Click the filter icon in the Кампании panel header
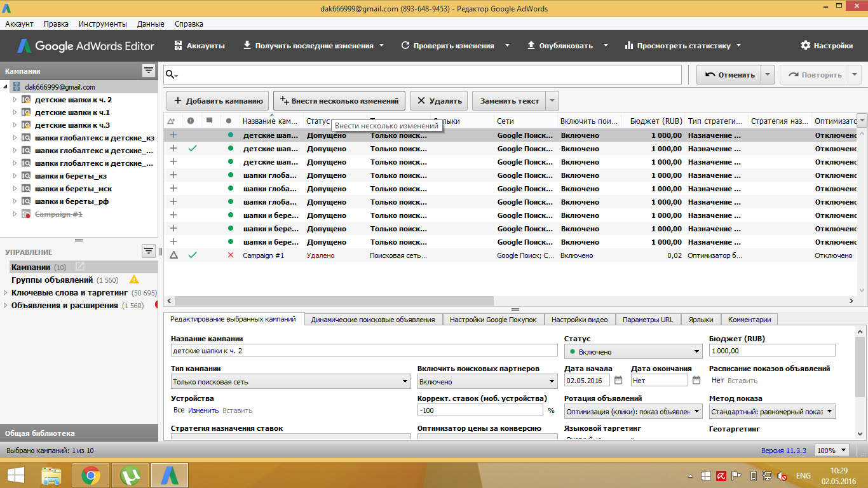 [148, 71]
